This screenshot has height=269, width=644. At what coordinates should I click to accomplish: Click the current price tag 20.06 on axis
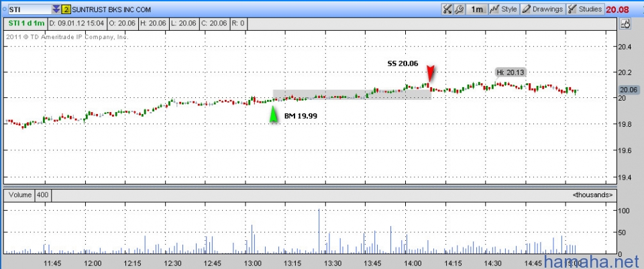629,90
